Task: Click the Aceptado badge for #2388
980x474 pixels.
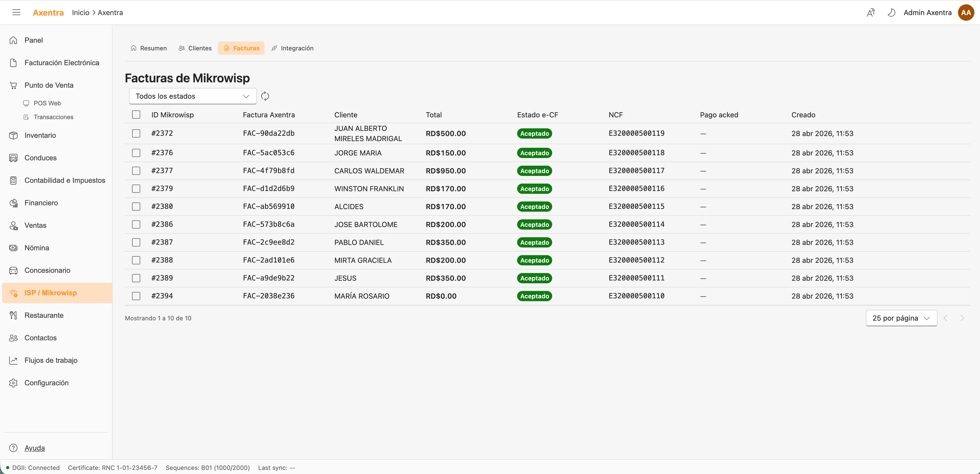Action: [535, 260]
